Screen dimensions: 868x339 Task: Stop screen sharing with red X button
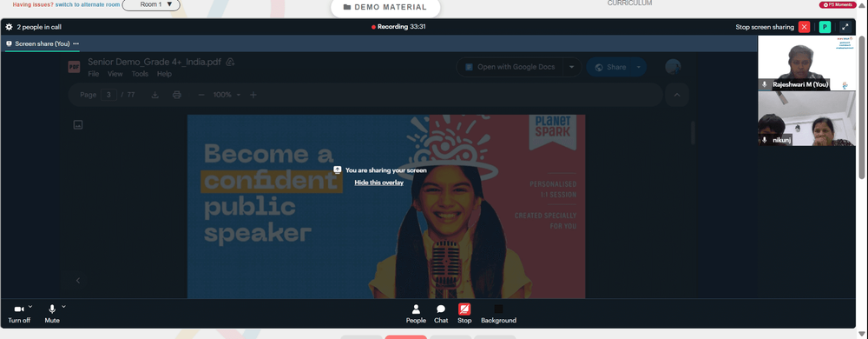click(x=805, y=27)
